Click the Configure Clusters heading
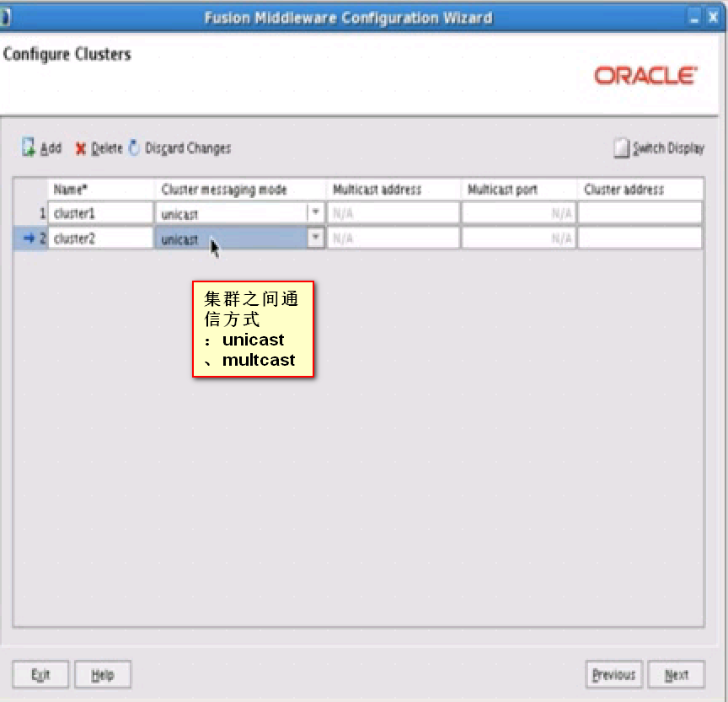 [x=67, y=55]
